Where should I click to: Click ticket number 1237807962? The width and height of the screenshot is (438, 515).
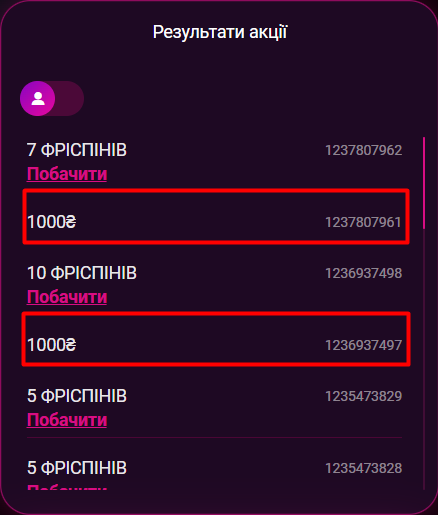click(x=363, y=150)
